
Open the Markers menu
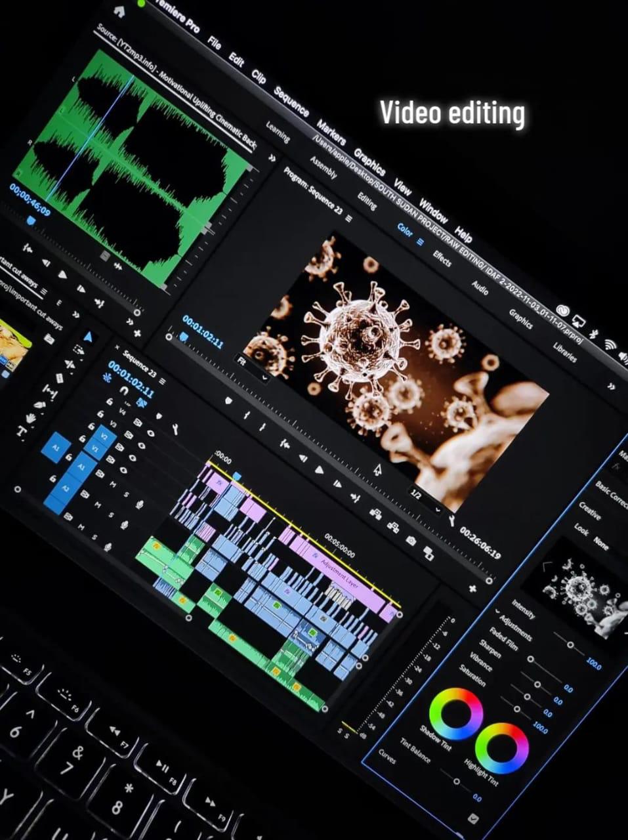click(331, 132)
